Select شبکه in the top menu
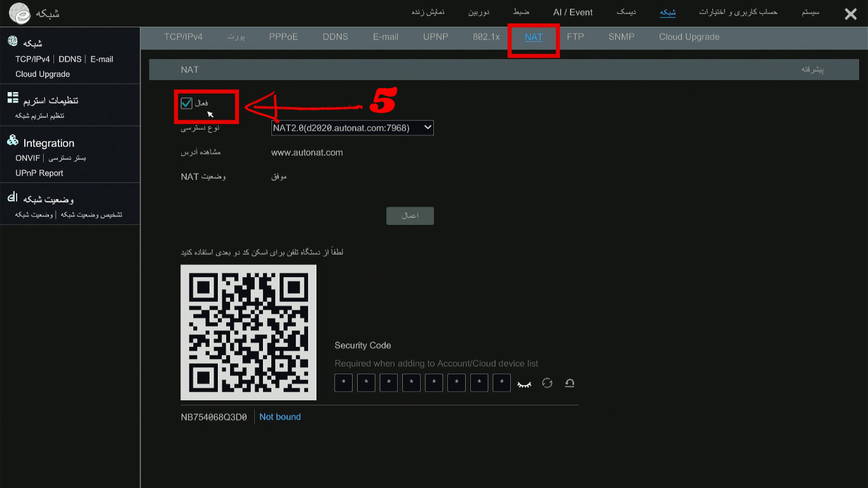The height and width of the screenshot is (488, 868). 668,12
